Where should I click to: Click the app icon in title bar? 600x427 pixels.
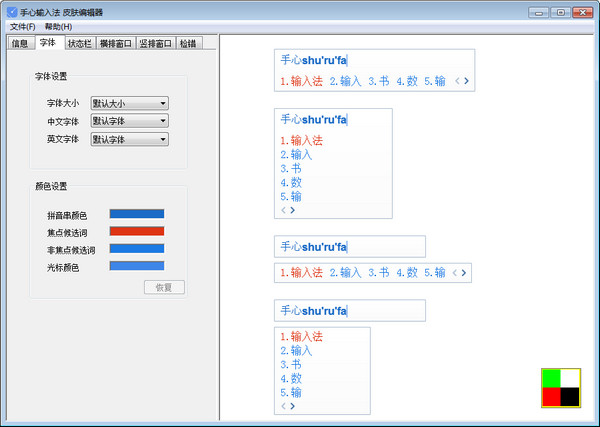pyautogui.click(x=12, y=12)
